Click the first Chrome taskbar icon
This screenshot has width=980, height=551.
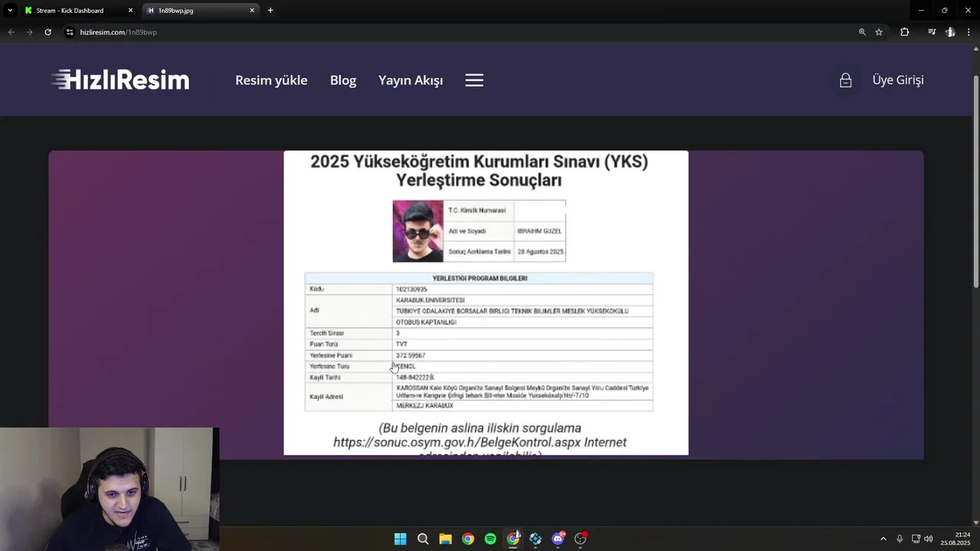[468, 539]
